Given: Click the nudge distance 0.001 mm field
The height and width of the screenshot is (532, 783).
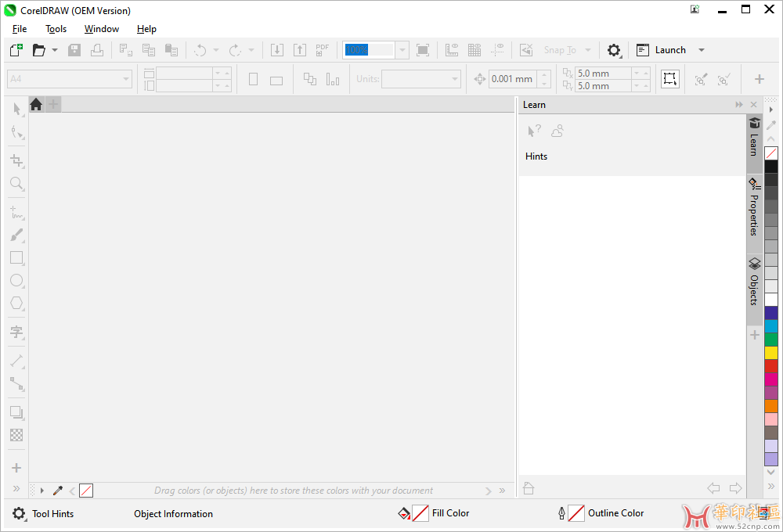Looking at the screenshot, I should pyautogui.click(x=514, y=79).
